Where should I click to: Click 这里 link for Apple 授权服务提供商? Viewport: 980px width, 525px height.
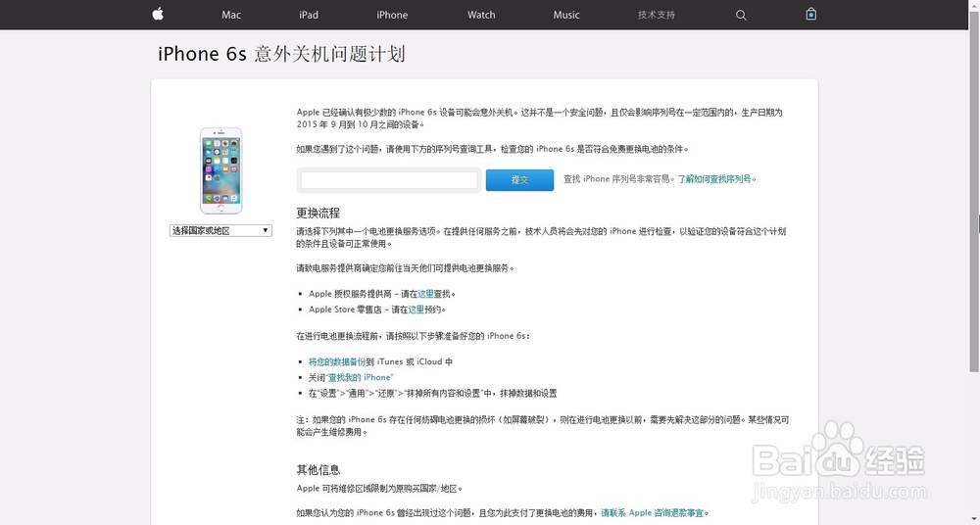point(425,294)
